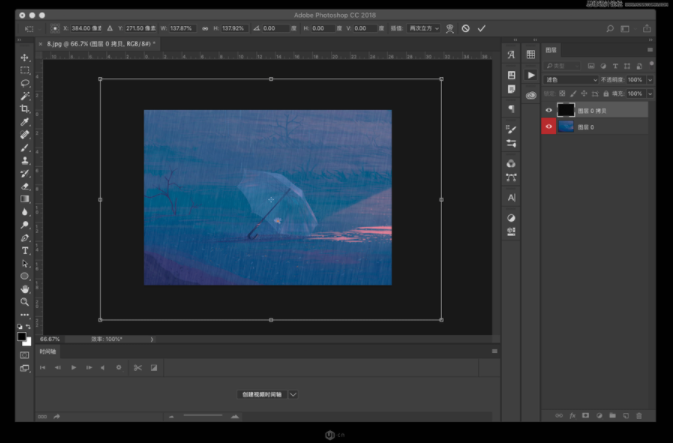Screen dimensions: 674x444
Task: Commit the transform with the checkmark
Action: 481,28
